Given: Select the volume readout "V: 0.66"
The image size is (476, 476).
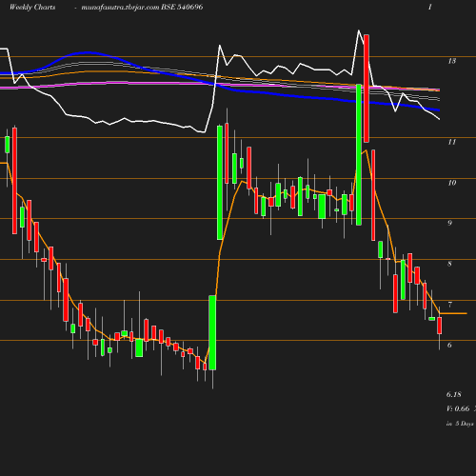Looking at the screenshot, I should pos(458,408).
